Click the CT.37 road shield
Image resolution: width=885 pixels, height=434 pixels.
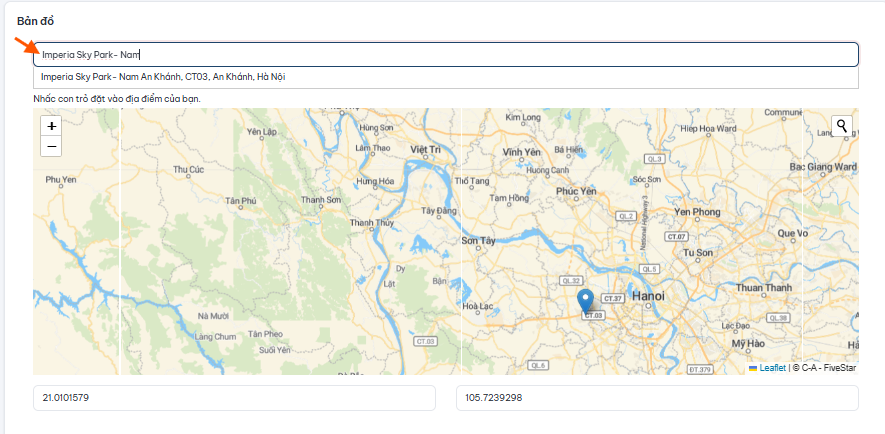[612, 297]
